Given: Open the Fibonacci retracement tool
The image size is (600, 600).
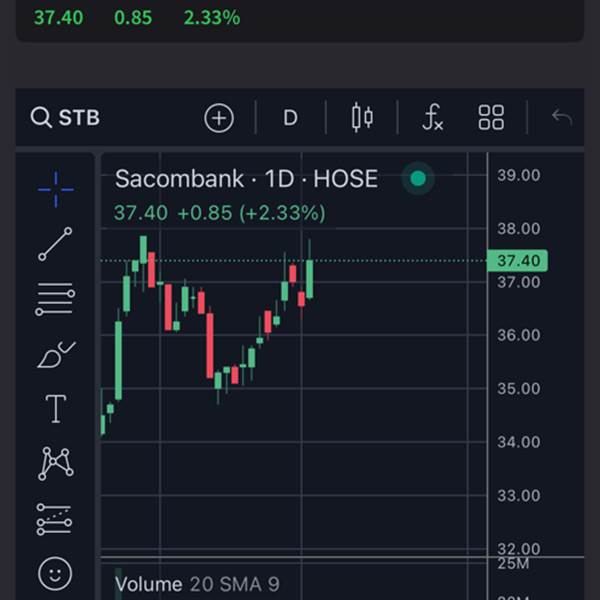Looking at the screenshot, I should [55, 299].
